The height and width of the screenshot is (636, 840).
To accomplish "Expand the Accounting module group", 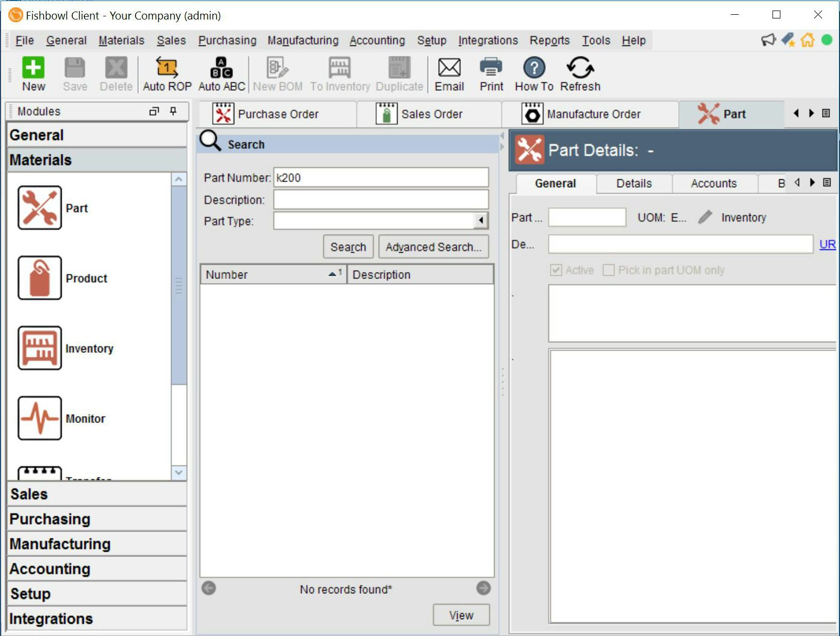I will (x=97, y=568).
